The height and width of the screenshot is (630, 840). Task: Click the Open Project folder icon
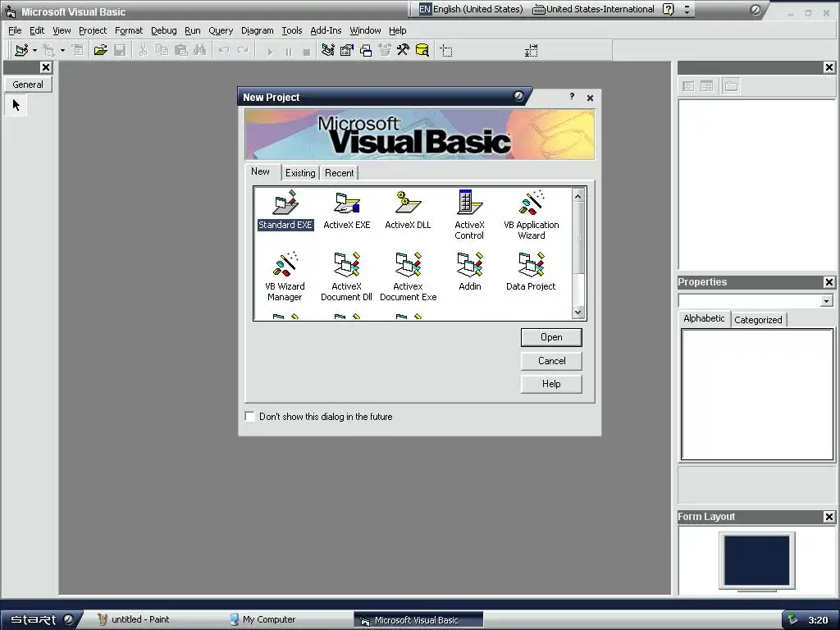click(x=100, y=50)
